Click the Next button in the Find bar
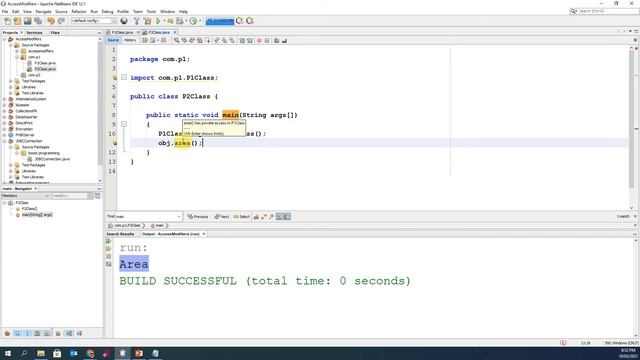The image size is (640, 360). 222,217
